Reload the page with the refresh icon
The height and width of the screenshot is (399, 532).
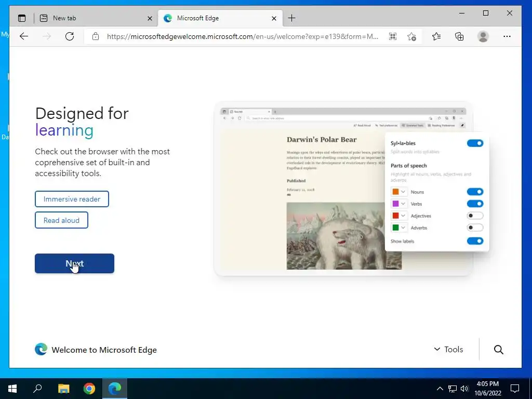pos(70,36)
